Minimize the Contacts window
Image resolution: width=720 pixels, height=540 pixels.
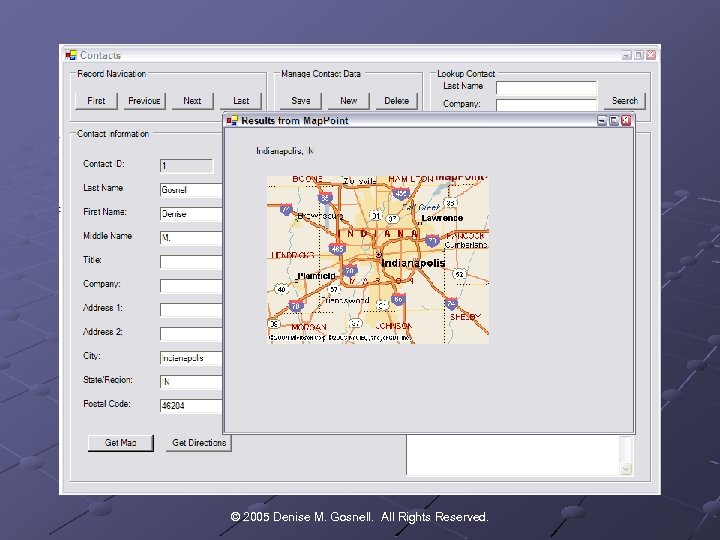(627, 55)
